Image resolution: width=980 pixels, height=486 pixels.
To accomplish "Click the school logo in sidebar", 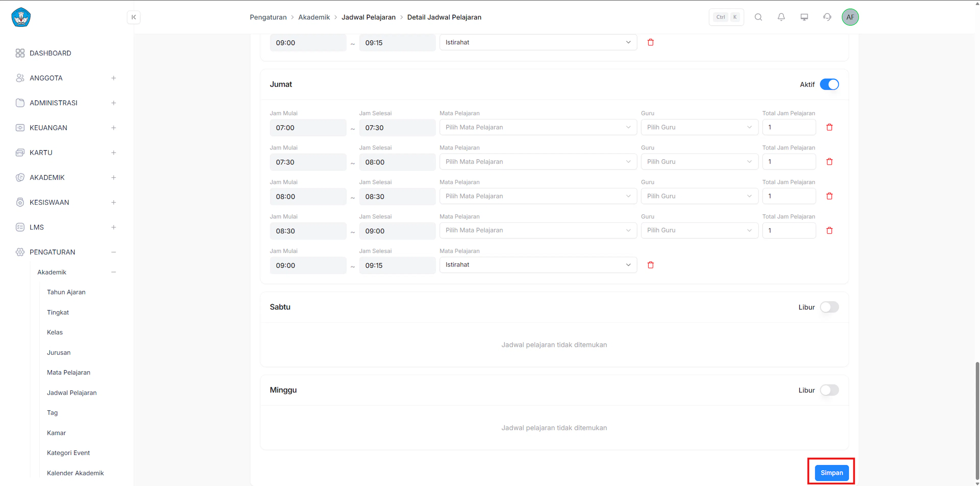I will 21,17.
